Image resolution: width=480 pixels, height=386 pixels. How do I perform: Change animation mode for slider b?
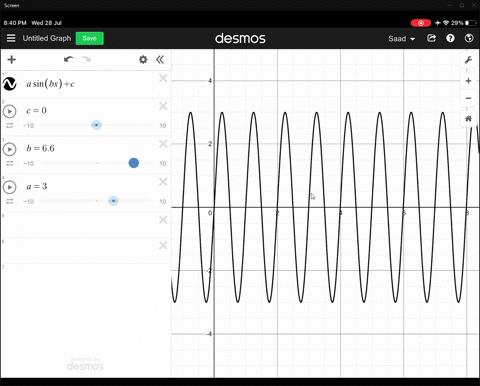point(10,163)
